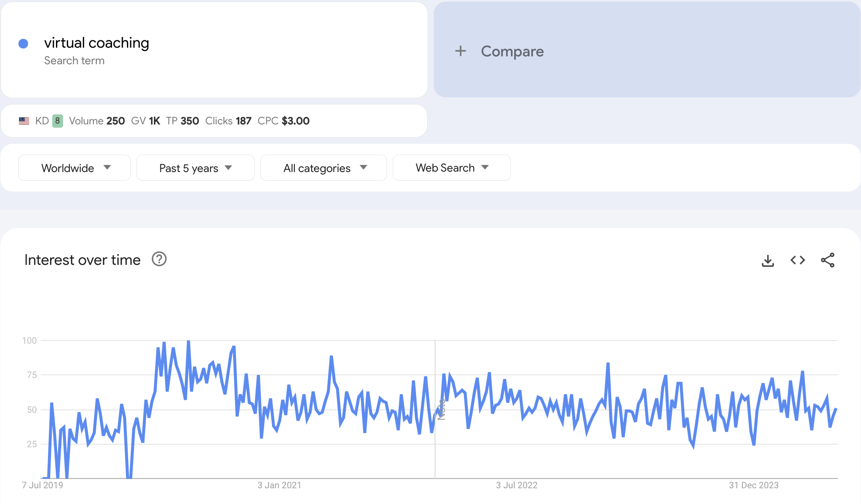Edit the virtual coaching search term

tap(97, 43)
